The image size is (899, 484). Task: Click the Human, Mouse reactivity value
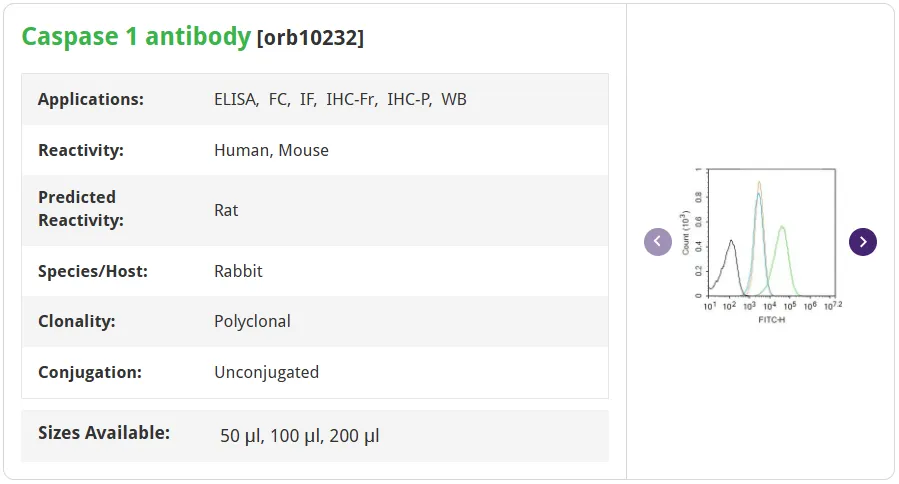click(271, 151)
